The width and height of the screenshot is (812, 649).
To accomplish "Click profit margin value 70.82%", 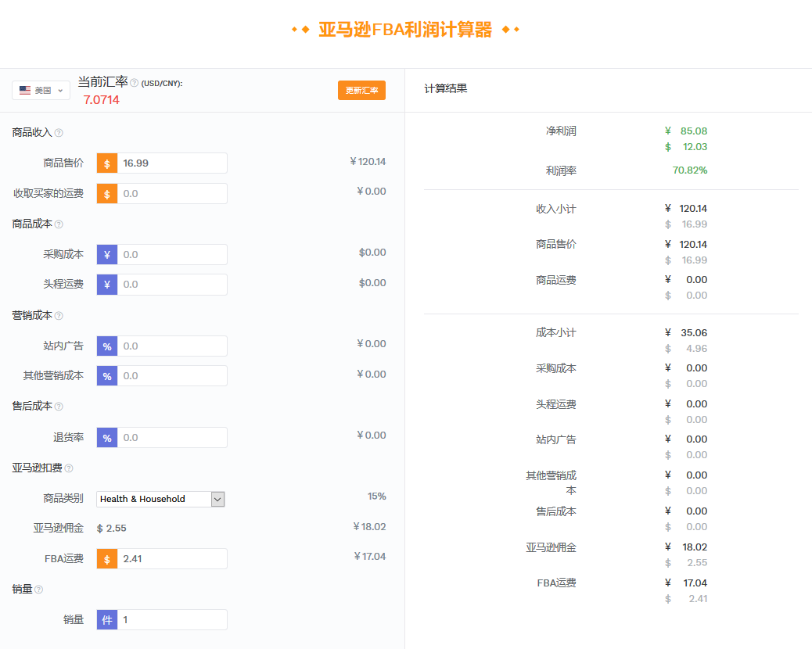I will 690,170.
